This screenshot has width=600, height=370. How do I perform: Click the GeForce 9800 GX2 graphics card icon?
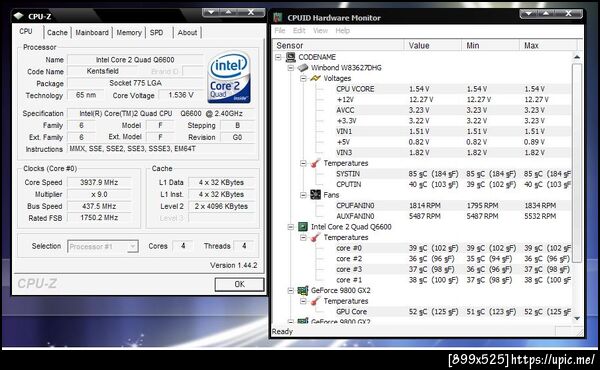click(303, 290)
